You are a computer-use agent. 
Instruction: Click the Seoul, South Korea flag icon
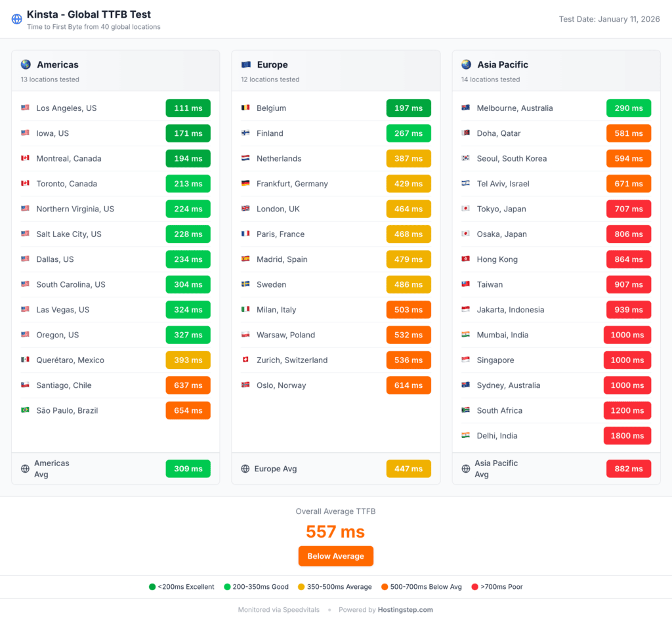(x=465, y=159)
